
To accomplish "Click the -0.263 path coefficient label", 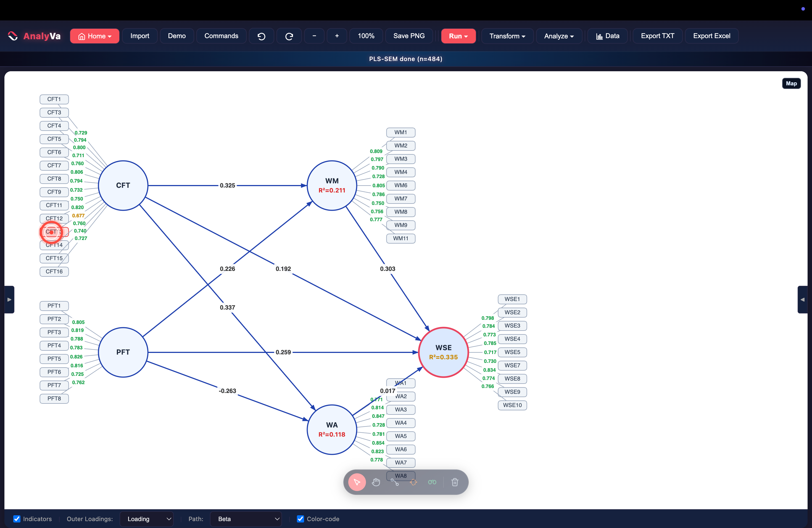I will (228, 391).
